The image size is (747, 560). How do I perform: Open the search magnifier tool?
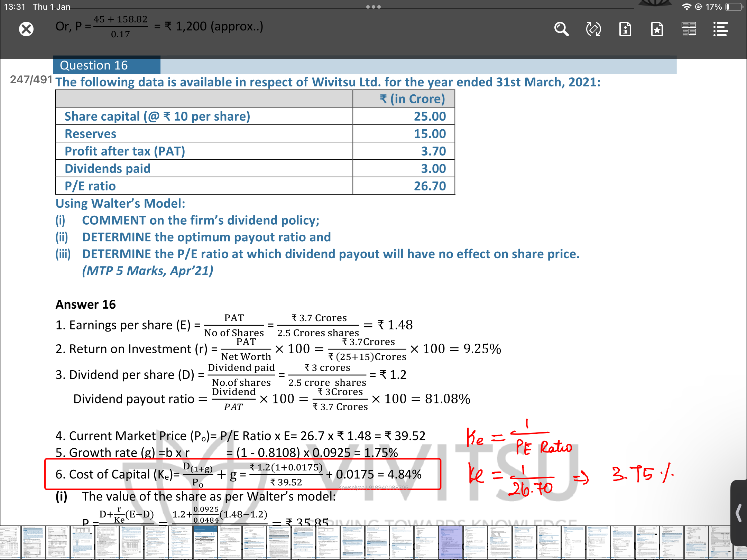tap(561, 29)
